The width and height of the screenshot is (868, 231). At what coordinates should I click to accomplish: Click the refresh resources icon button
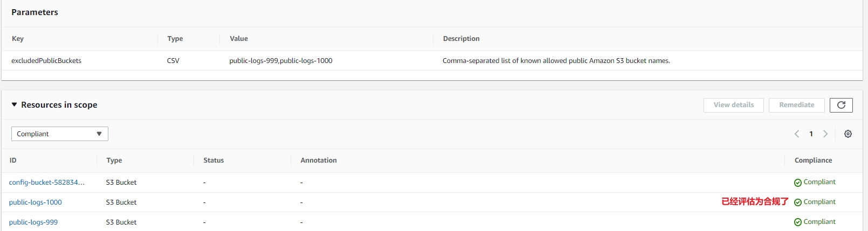841,105
